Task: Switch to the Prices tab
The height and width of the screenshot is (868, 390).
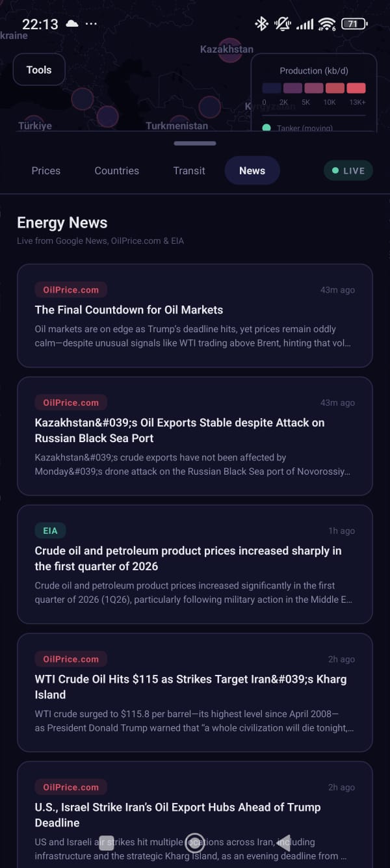Action: (x=46, y=171)
